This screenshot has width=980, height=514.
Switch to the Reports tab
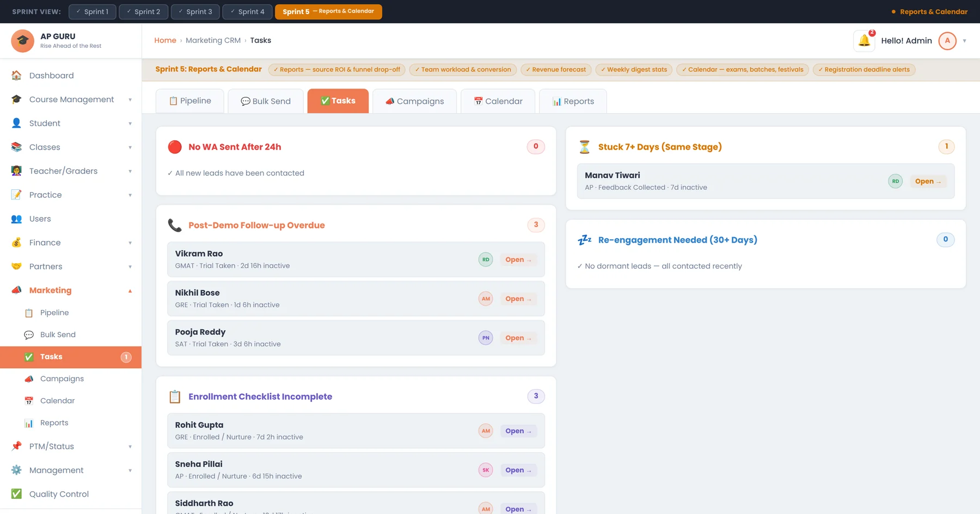click(x=573, y=101)
